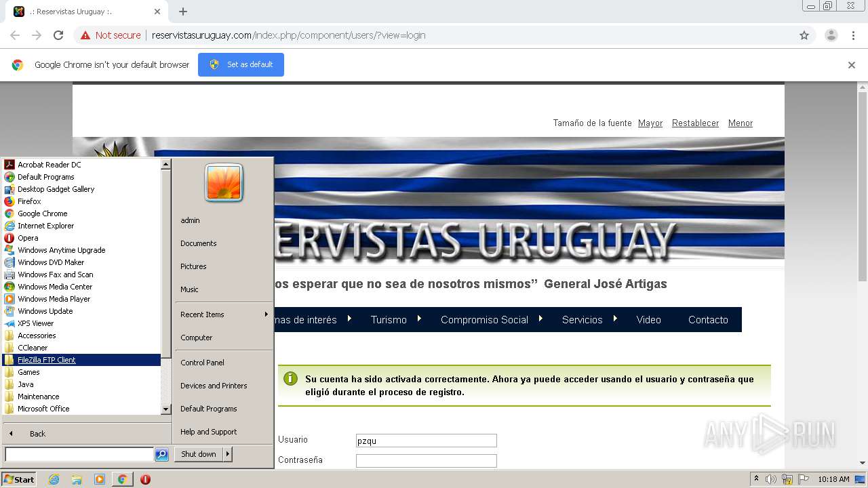Reset font size with Restablecer

click(x=695, y=123)
